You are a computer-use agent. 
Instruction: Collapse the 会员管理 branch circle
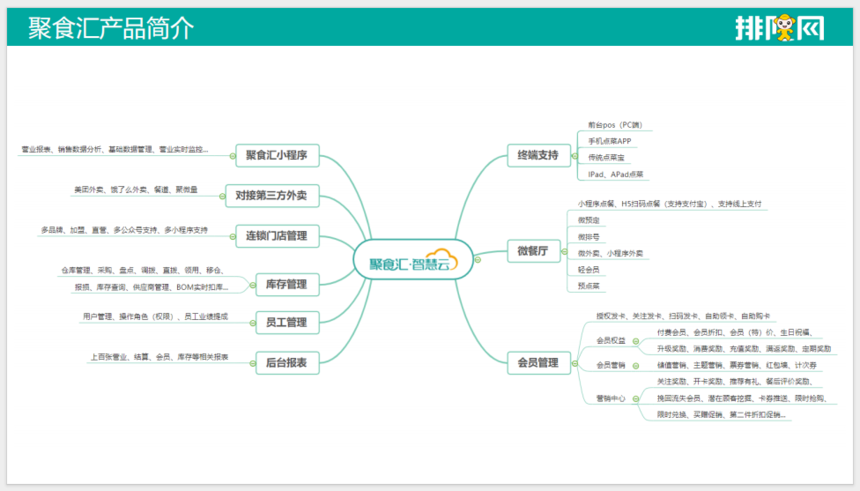(x=575, y=363)
